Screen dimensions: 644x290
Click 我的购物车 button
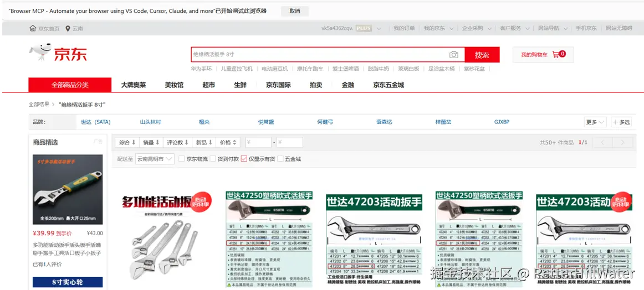[x=543, y=54]
